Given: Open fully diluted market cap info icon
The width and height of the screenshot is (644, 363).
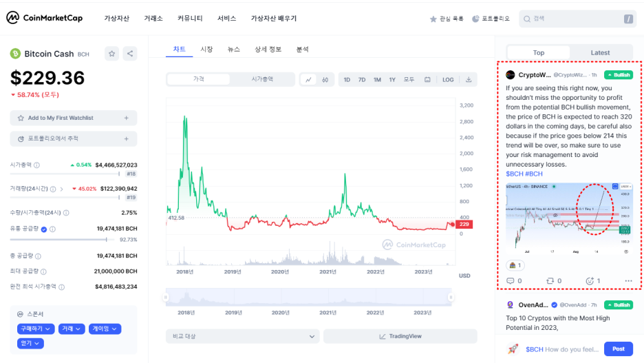Looking at the screenshot, I should pyautogui.click(x=62, y=287).
